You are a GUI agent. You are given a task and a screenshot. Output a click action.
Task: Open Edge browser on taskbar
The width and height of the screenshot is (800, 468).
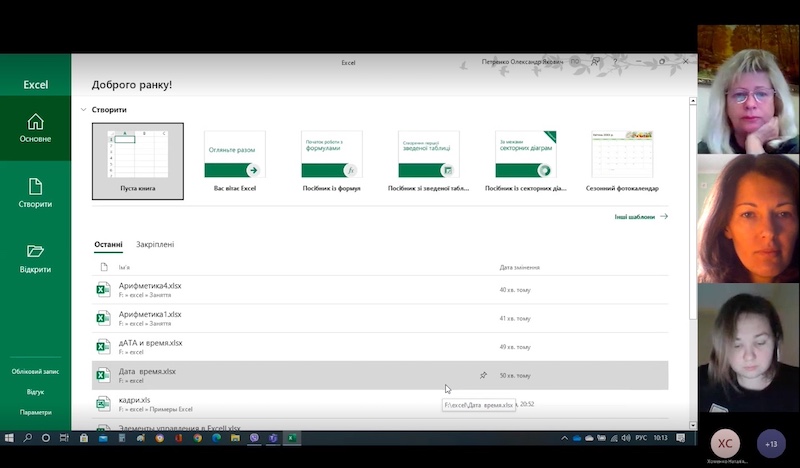[x=216, y=438]
